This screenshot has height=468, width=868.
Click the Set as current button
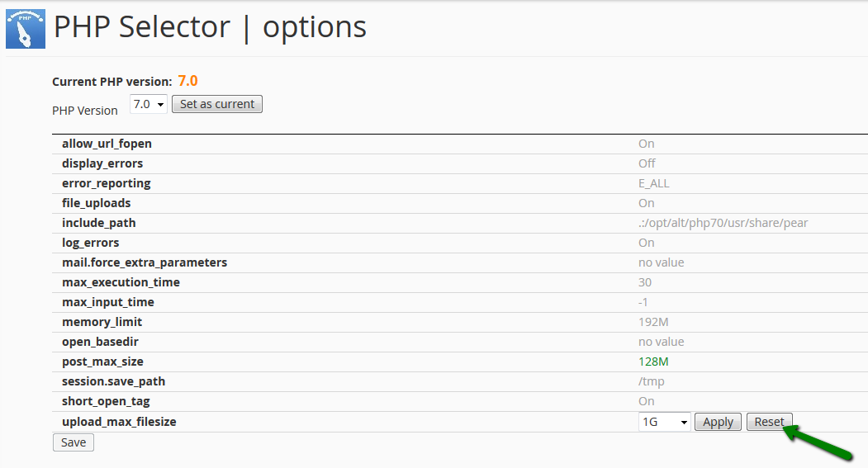(217, 104)
